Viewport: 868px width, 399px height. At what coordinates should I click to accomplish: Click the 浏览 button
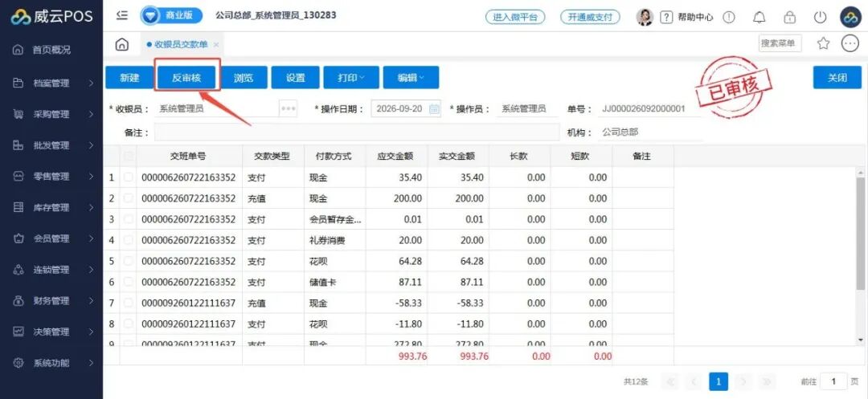[x=244, y=77]
